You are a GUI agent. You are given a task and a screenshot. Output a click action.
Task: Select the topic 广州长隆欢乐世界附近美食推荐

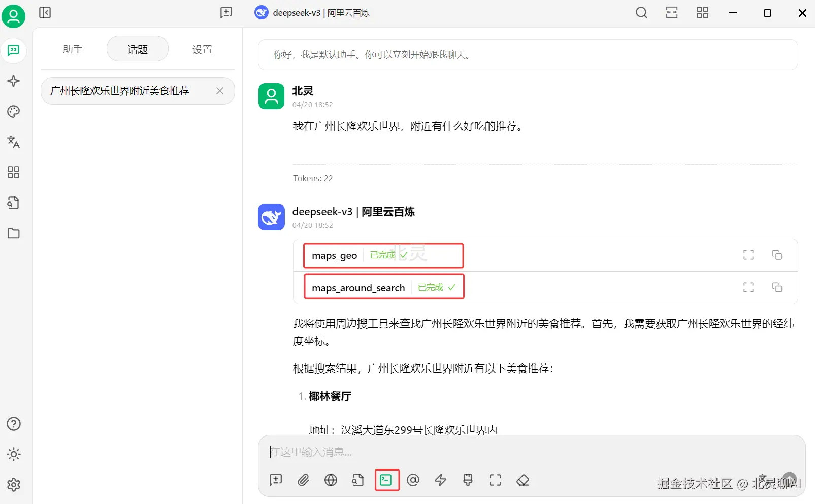click(x=138, y=91)
